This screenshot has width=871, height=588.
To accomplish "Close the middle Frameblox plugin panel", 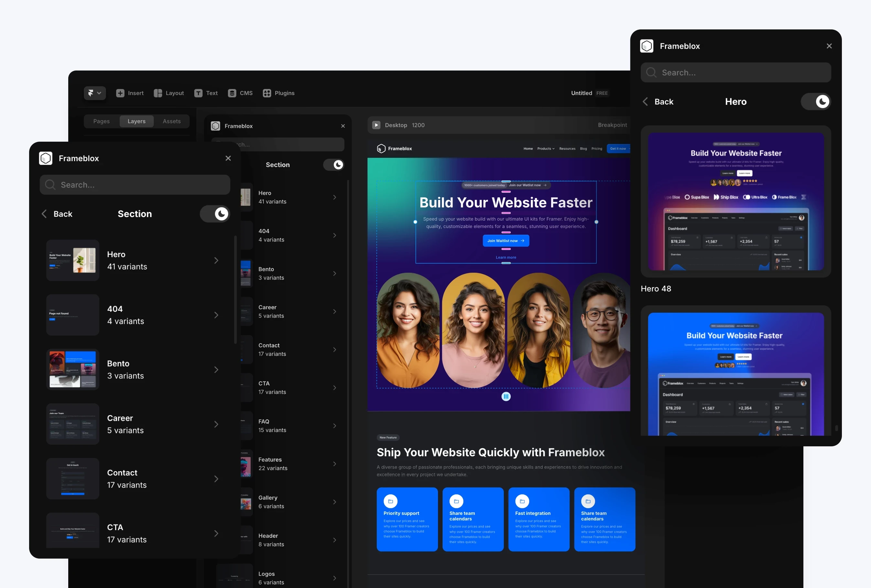I will [x=343, y=126].
